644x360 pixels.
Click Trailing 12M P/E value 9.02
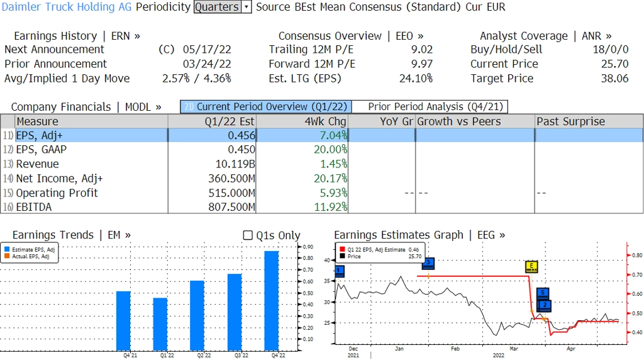coord(422,50)
